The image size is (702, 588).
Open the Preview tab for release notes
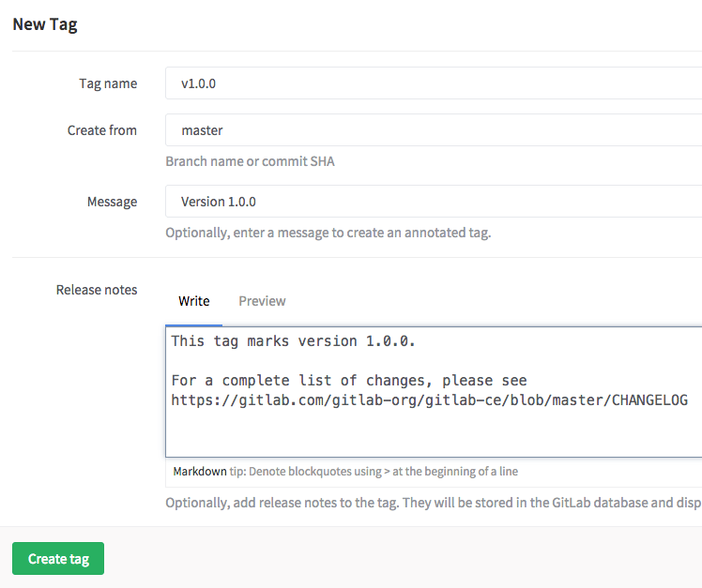pyautogui.click(x=262, y=301)
